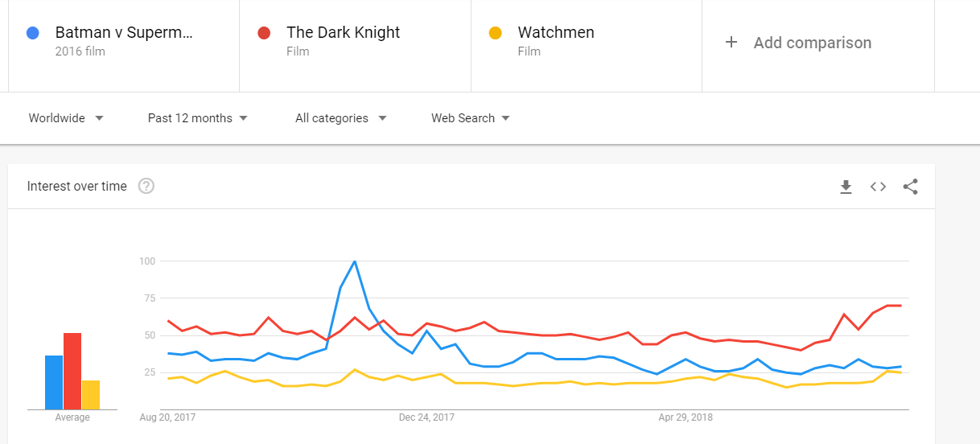Open the Interest over time help icon
The image size is (980, 444).
(x=146, y=186)
